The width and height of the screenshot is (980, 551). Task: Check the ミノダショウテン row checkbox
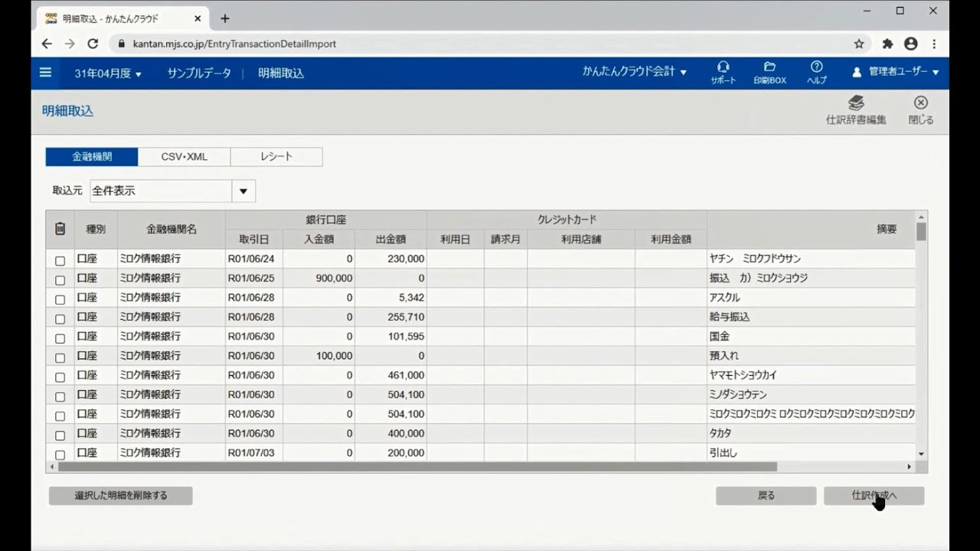point(60,396)
